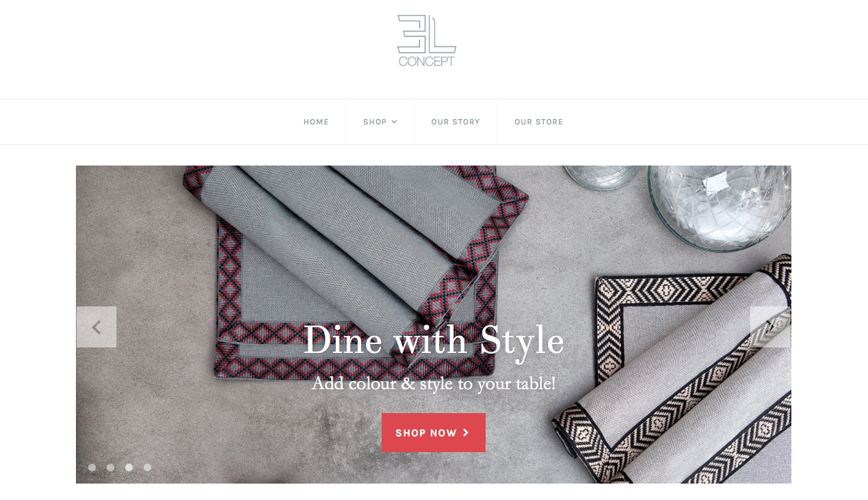
Task: Click the red Shop Now button
Action: click(x=433, y=432)
